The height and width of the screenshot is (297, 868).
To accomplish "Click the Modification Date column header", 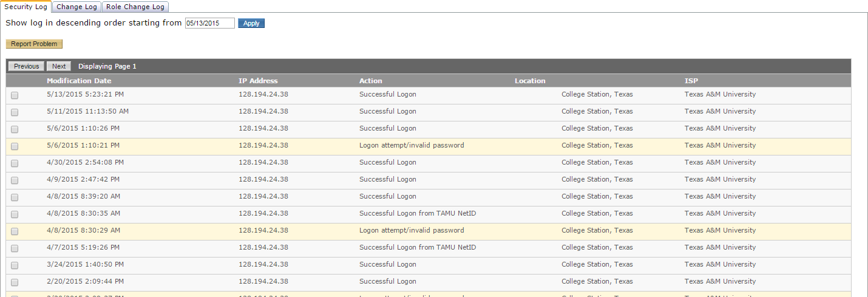I will (79, 81).
